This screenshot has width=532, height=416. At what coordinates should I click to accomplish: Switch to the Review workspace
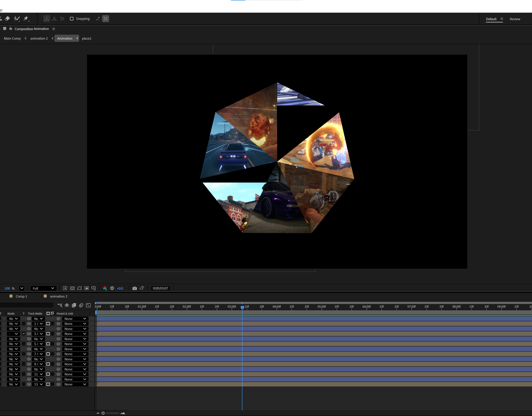pos(515,19)
